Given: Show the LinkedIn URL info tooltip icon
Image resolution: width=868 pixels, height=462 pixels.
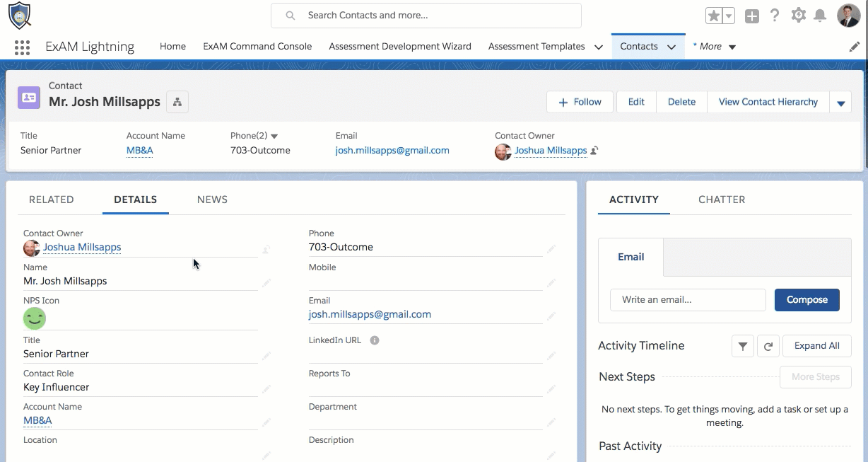Looking at the screenshot, I should 375,340.
